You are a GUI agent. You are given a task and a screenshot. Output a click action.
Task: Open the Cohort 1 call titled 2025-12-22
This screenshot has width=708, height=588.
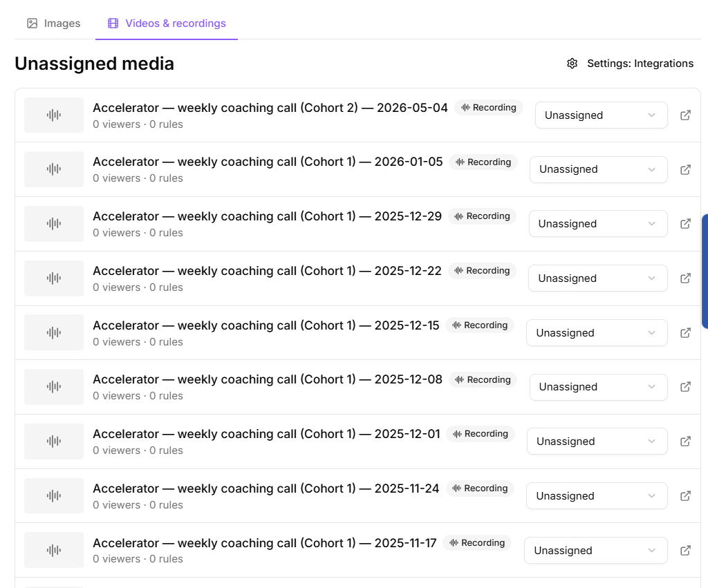pos(268,271)
